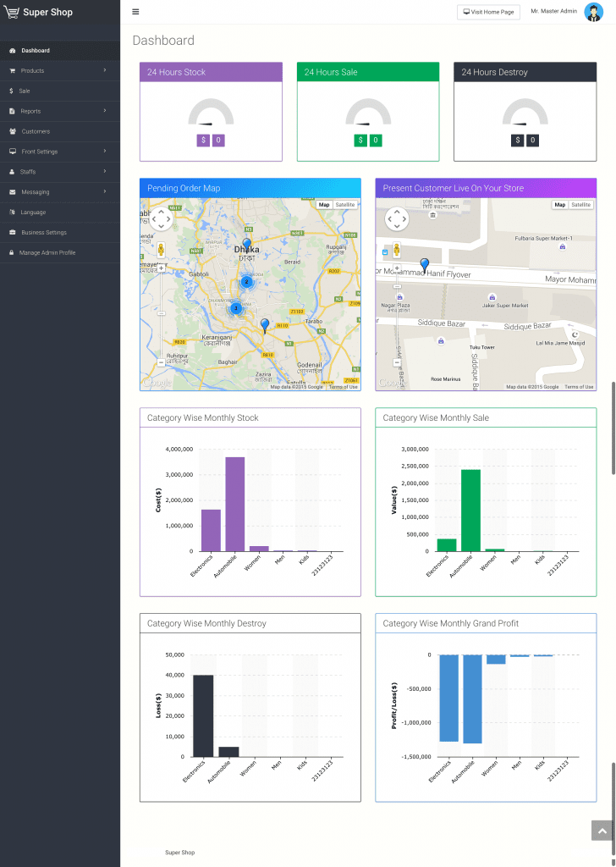Open the Customers menu item

click(60, 131)
